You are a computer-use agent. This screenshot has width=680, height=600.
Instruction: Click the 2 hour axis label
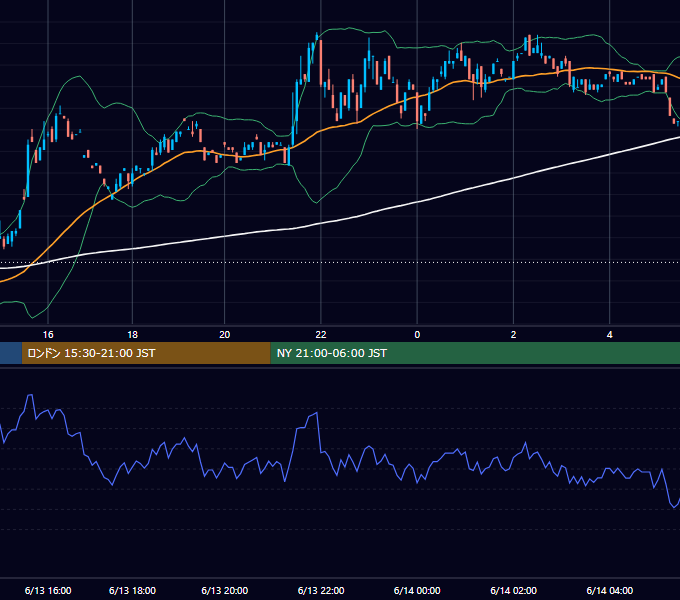(x=513, y=335)
